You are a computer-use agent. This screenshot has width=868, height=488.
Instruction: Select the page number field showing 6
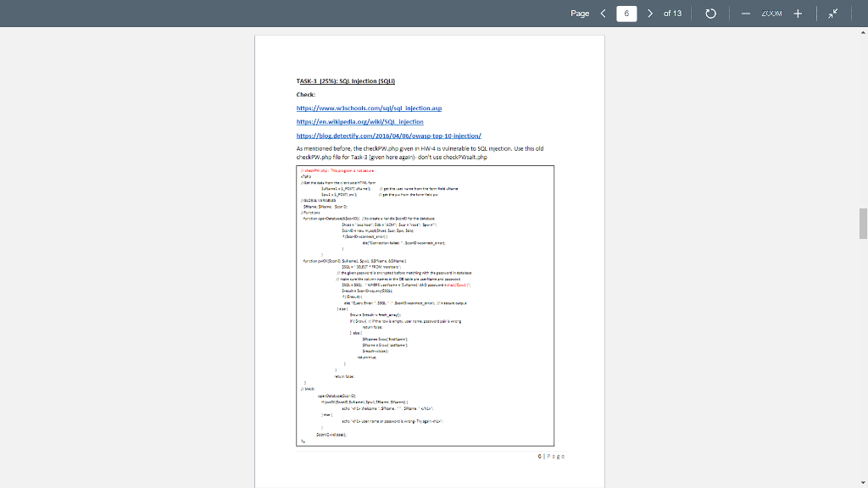[x=626, y=13]
